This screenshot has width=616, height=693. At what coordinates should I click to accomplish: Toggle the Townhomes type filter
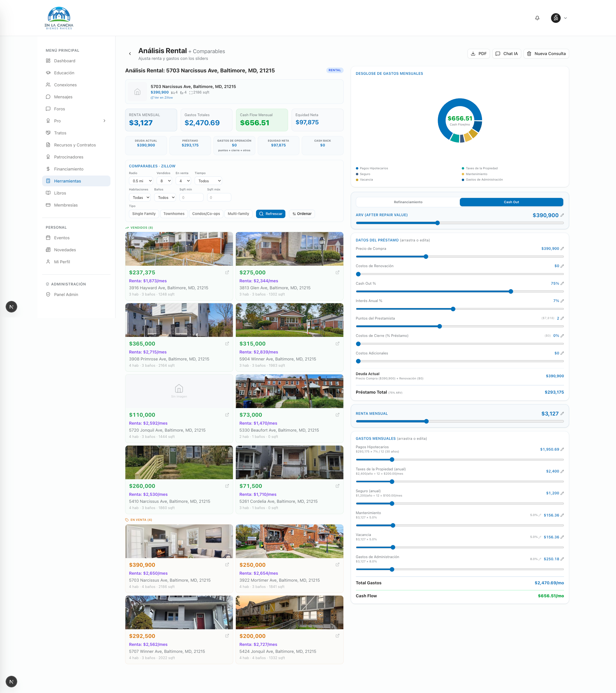[174, 214]
